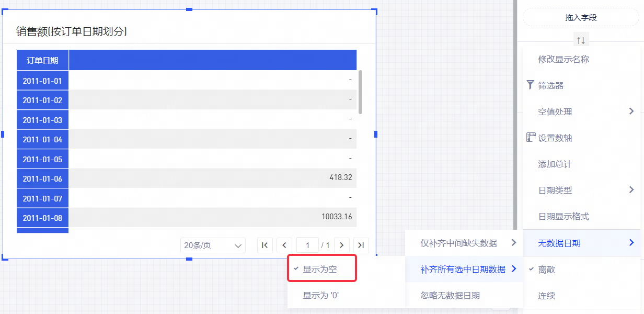
Task: Click the page number input field
Action: point(308,245)
